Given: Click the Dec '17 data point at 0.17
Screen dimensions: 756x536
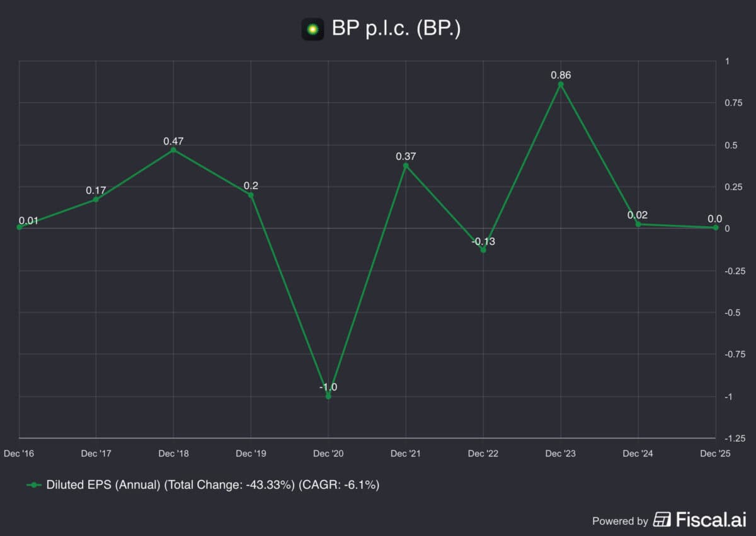Looking at the screenshot, I should pyautogui.click(x=96, y=200).
